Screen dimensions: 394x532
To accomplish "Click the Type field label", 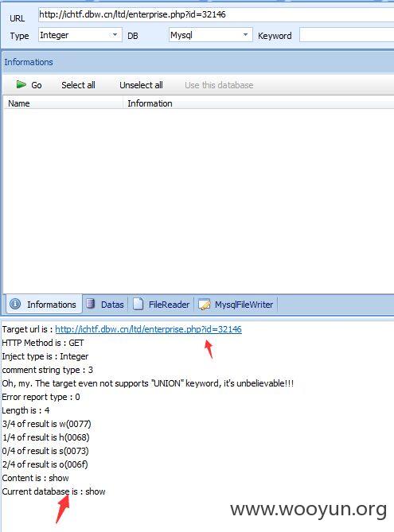I will tap(19, 36).
